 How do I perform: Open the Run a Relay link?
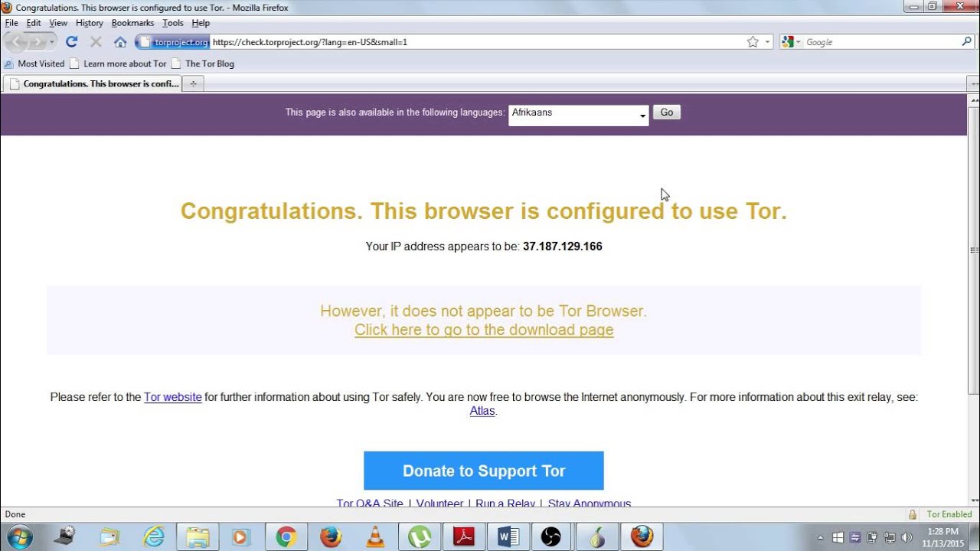click(x=505, y=504)
